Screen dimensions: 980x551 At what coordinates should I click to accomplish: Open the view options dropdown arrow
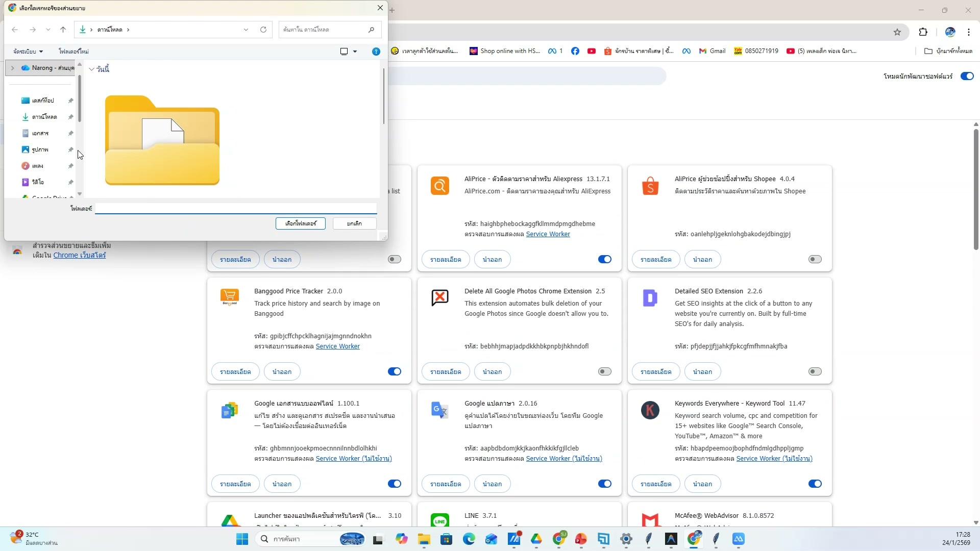355,52
